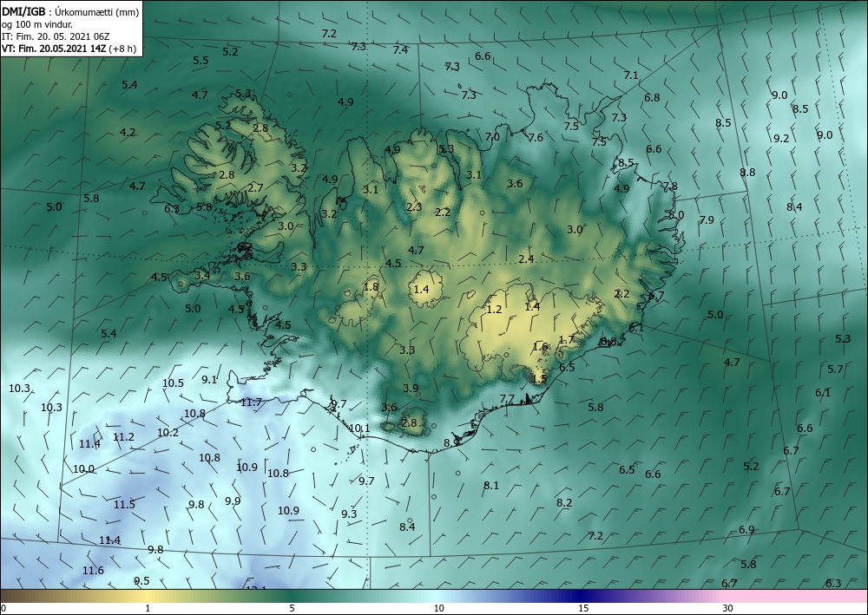Click the map value 8.2

coord(564,503)
